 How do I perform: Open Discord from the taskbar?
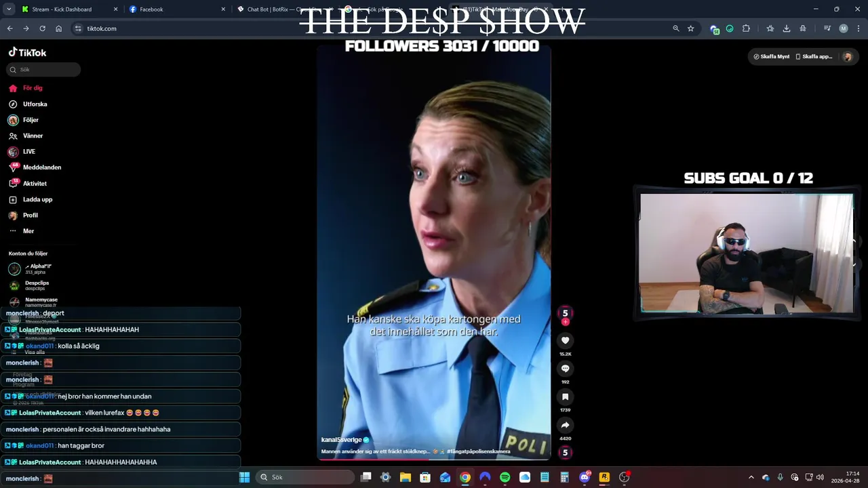coord(585,477)
